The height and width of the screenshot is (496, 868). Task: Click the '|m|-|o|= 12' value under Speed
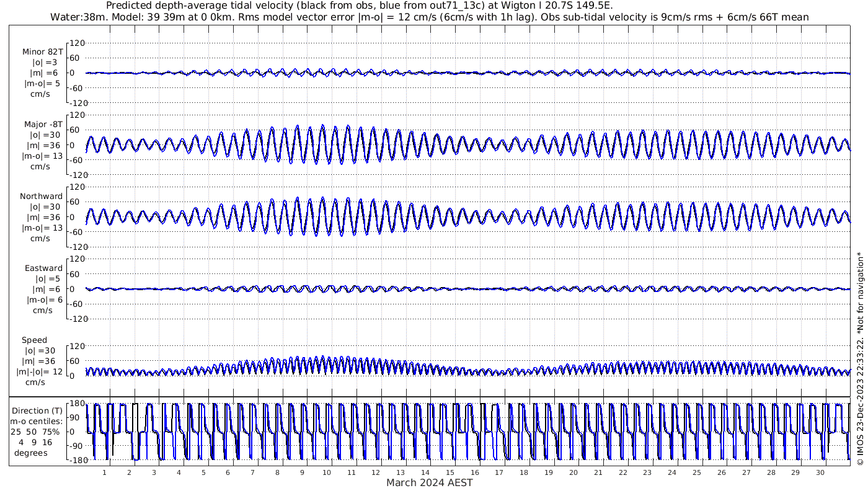[40, 372]
